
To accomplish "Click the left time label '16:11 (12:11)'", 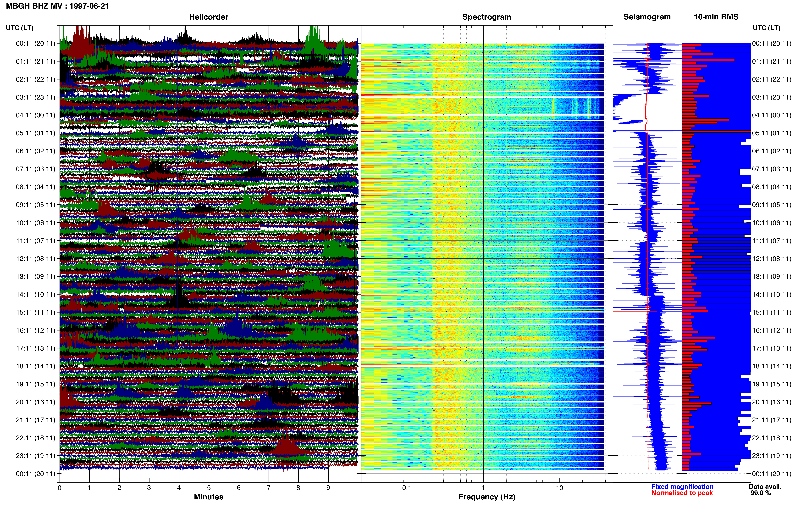I will (36, 330).
